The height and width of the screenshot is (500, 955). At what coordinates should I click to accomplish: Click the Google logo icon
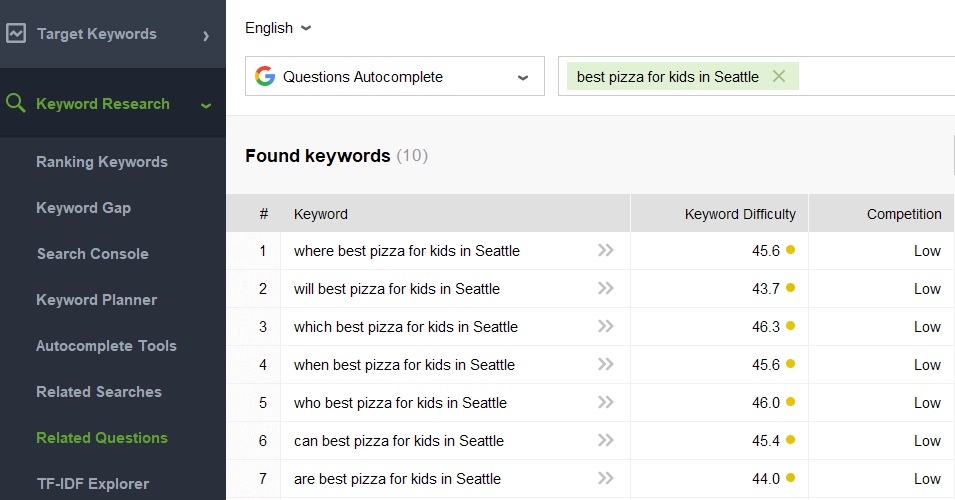coord(265,76)
